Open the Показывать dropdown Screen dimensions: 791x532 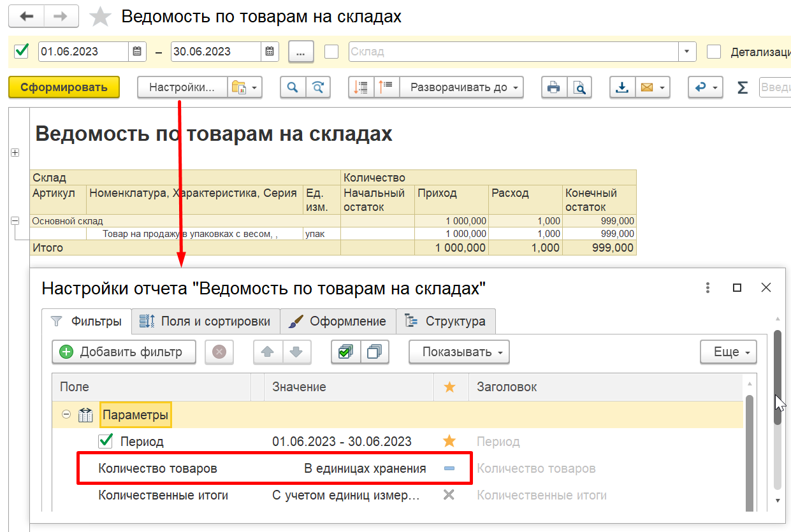pos(459,352)
